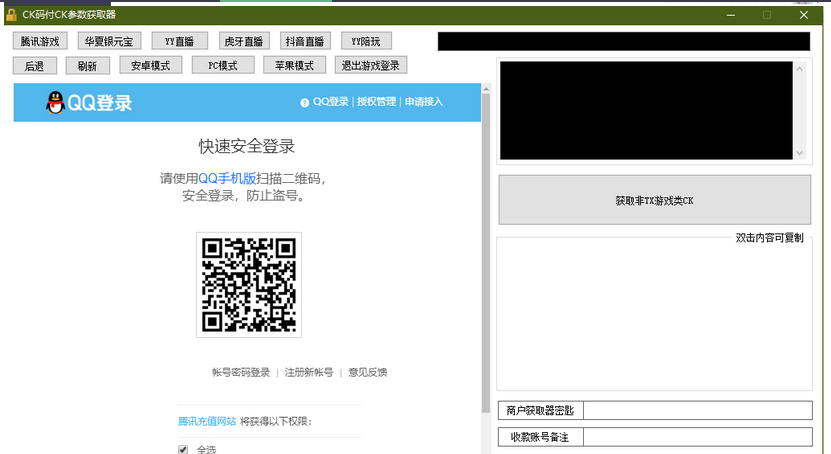Close the CK参数获取器 window
This screenshot has height=454, width=831.
[804, 15]
